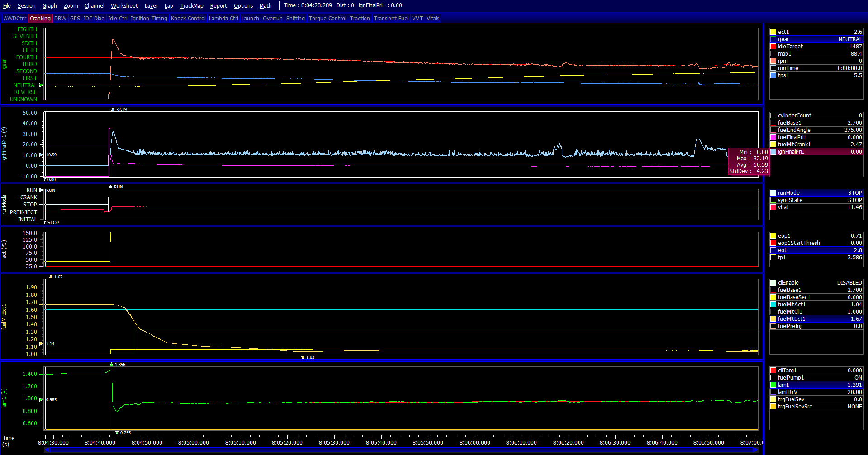
Task: Click the fuelMltAct1 cyan swatch
Action: [x=773, y=305]
